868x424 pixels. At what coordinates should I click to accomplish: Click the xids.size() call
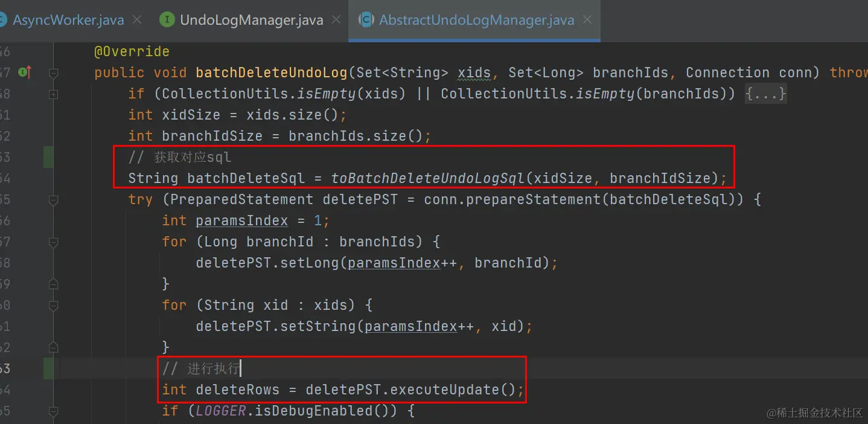coord(293,115)
